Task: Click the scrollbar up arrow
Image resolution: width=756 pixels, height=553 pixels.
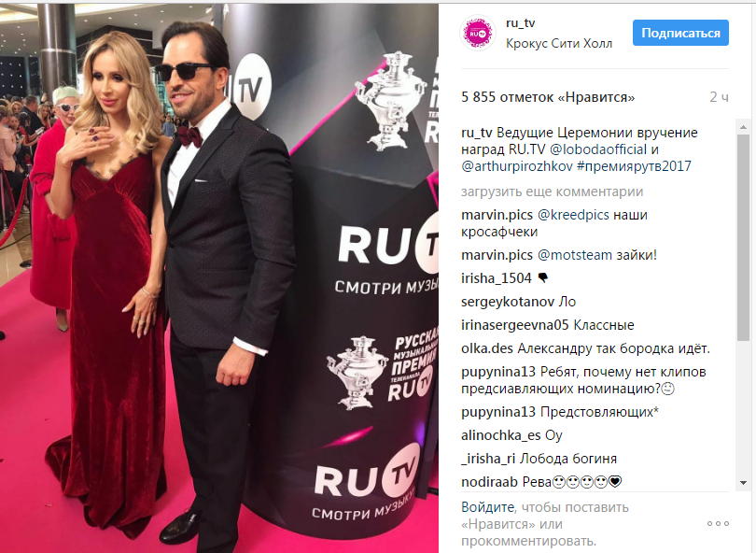Action: tap(743, 127)
